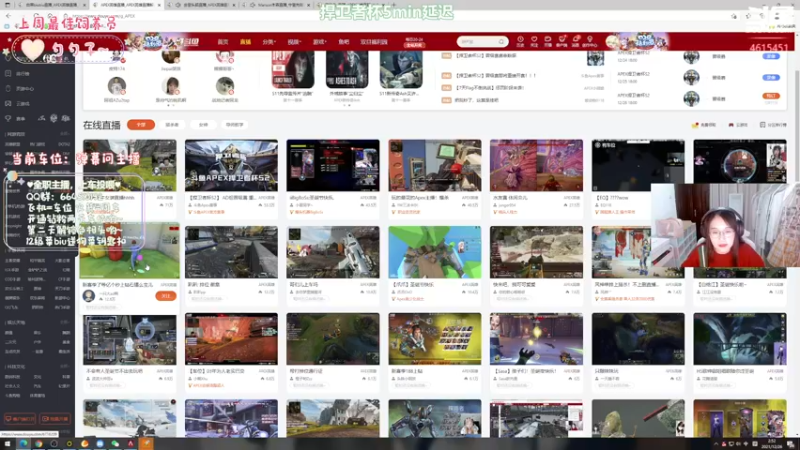Open Microsoft Edge on the taskbar
Viewport: 800px width, 450px height.
coord(23,444)
